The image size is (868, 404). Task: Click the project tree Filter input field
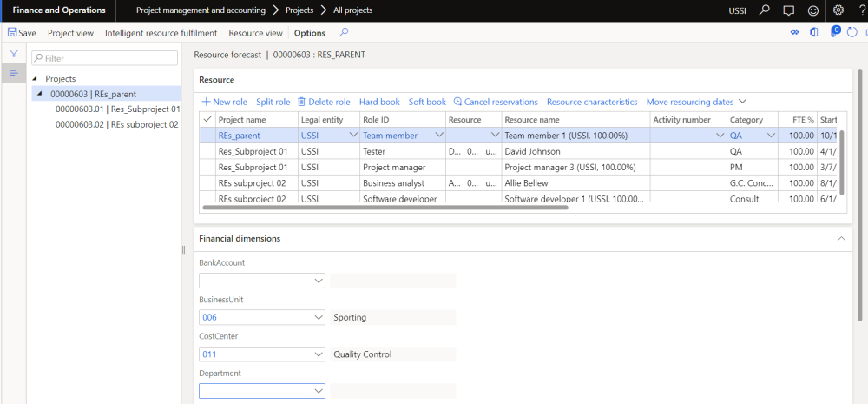point(104,58)
